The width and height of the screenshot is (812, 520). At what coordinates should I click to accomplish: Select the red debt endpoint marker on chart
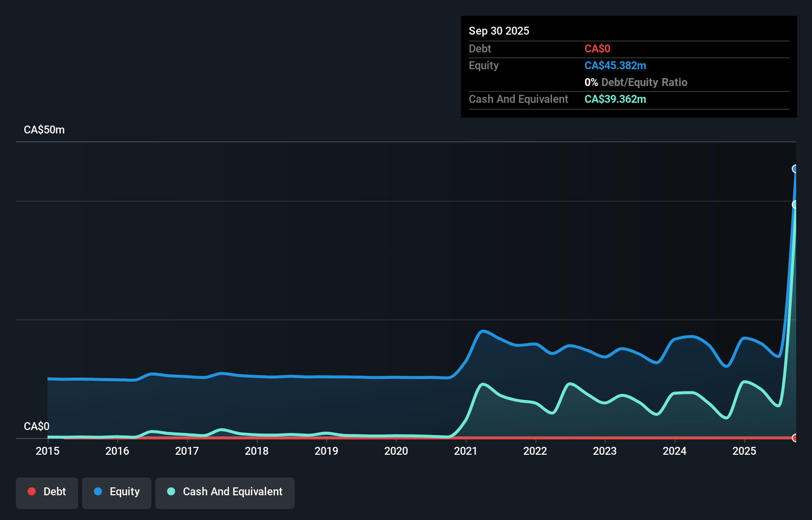795,438
